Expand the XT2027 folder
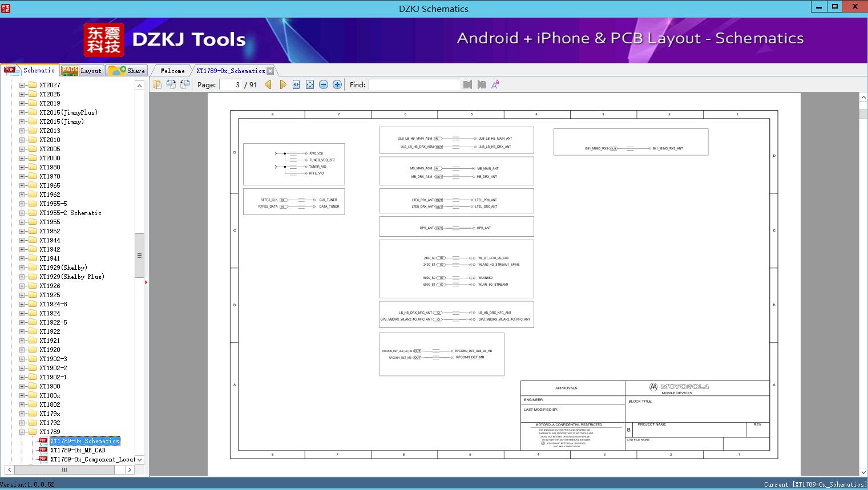The height and width of the screenshot is (490, 868). coord(22,85)
